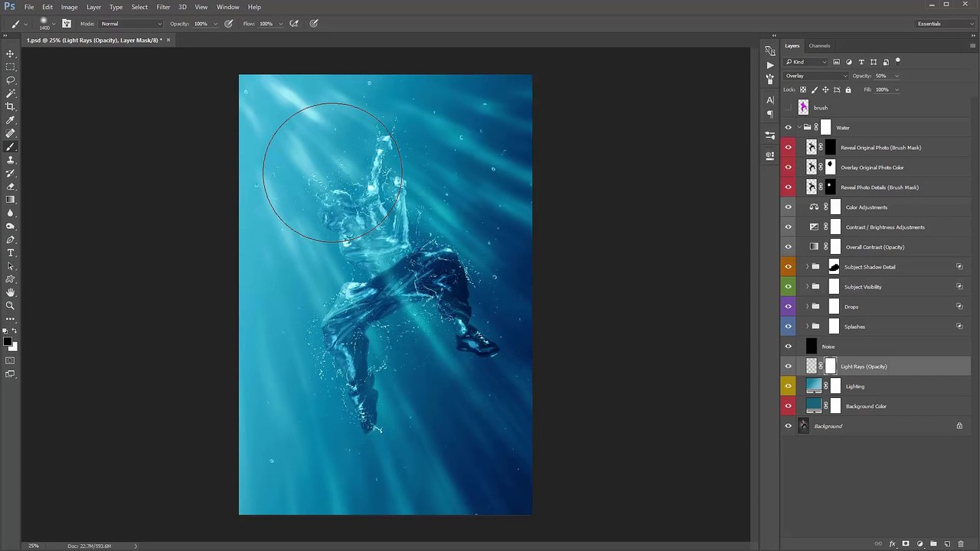Screen dimensions: 980x551
Task: Select the Zoom tool
Action: pos(11,305)
